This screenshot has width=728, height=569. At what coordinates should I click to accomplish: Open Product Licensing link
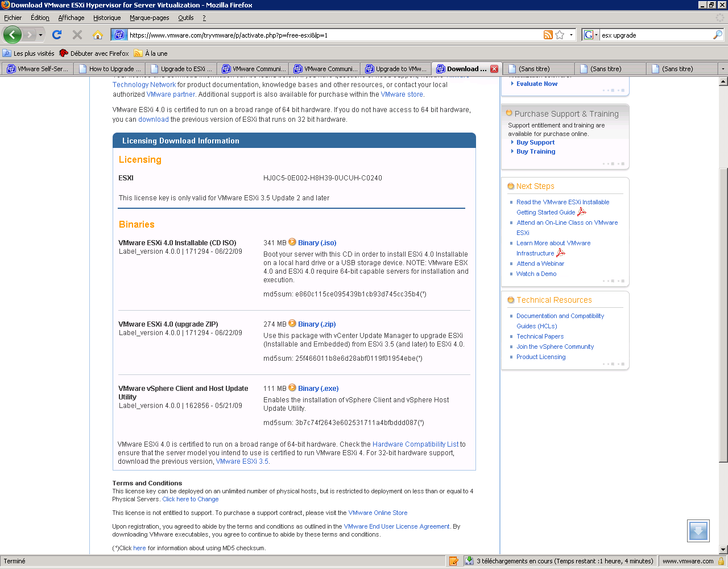pyautogui.click(x=541, y=357)
